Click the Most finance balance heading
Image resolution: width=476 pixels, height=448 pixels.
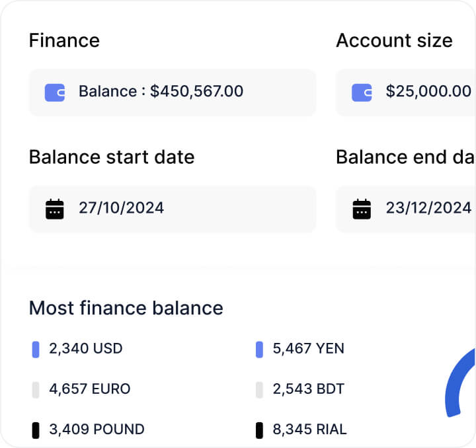pyautogui.click(x=126, y=308)
